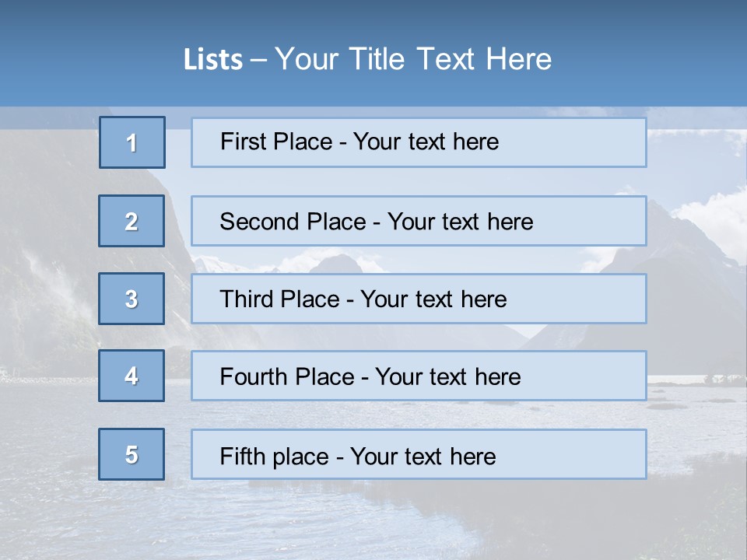Select the Third Place text bar
The height and width of the screenshot is (560, 747).
(x=419, y=299)
